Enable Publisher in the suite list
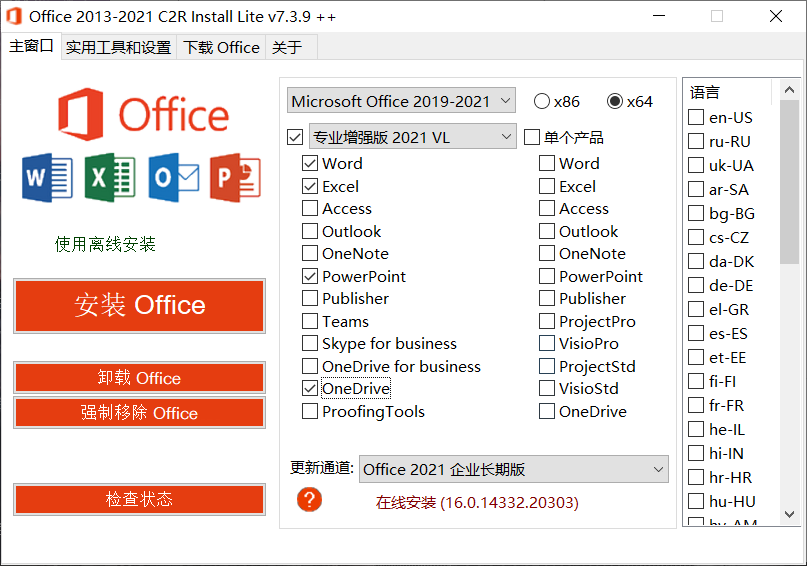 tap(310, 298)
